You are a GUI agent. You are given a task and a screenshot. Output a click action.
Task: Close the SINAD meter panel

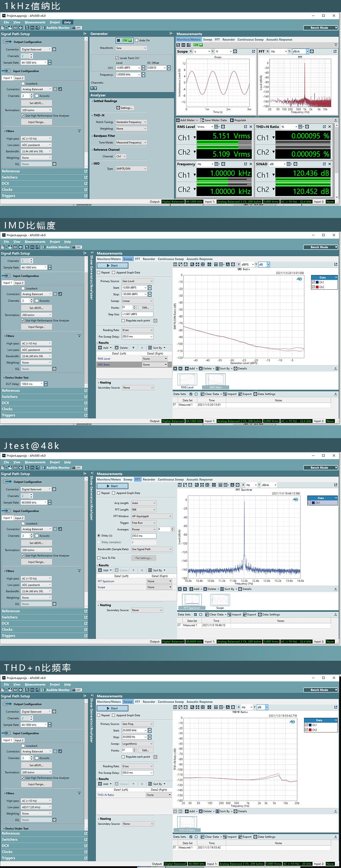pos(330,164)
